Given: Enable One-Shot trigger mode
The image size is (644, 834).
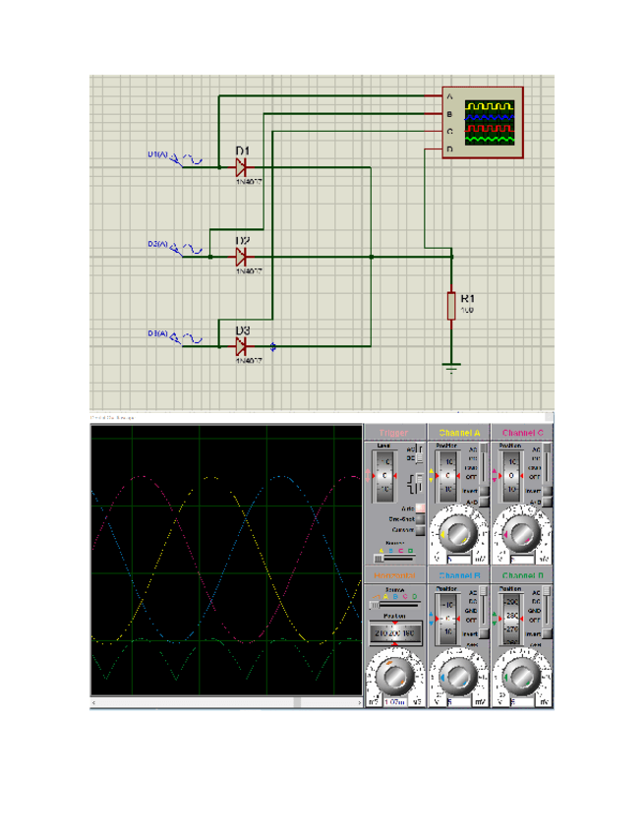Looking at the screenshot, I should point(421,518).
